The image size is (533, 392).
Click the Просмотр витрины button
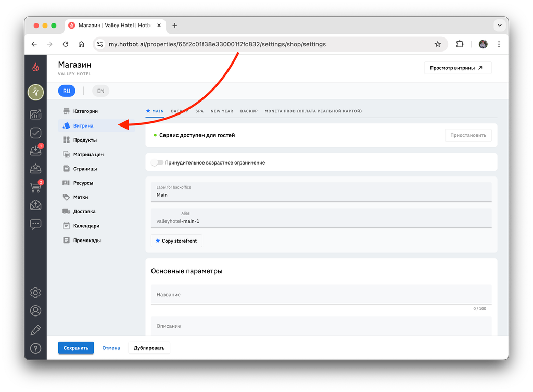click(458, 68)
